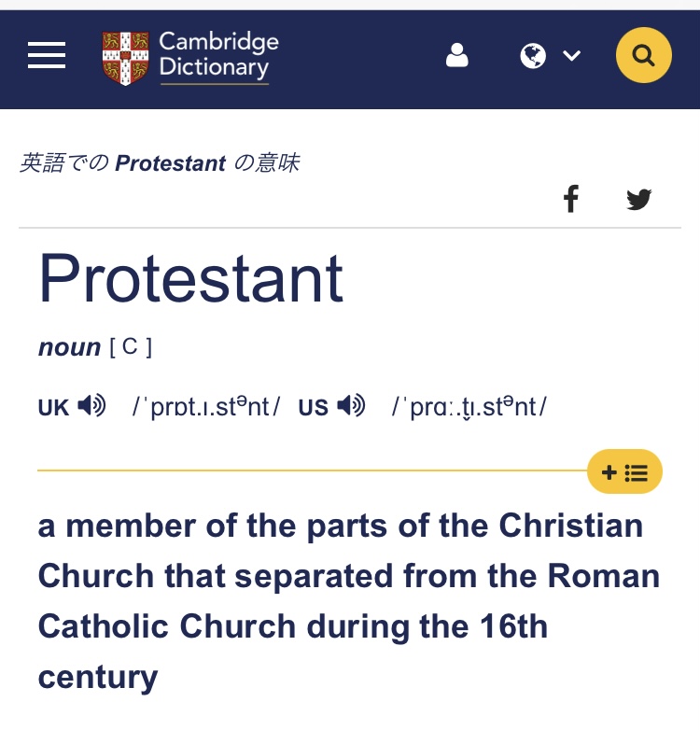Play the UK pronunciation audio
Image resolution: width=700 pixels, height=730 pixels.
[x=91, y=406]
